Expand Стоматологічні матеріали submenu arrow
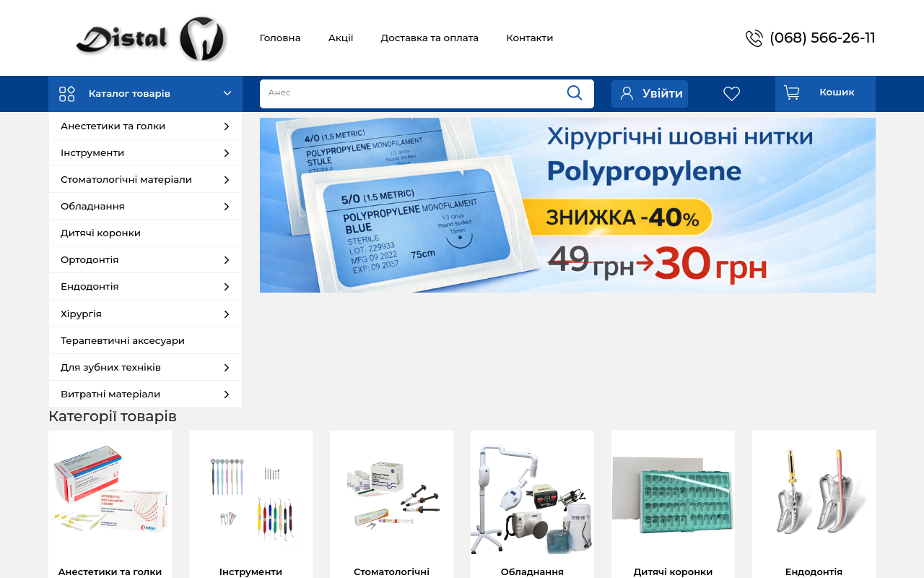Screen dimensions: 924x578 [227, 180]
